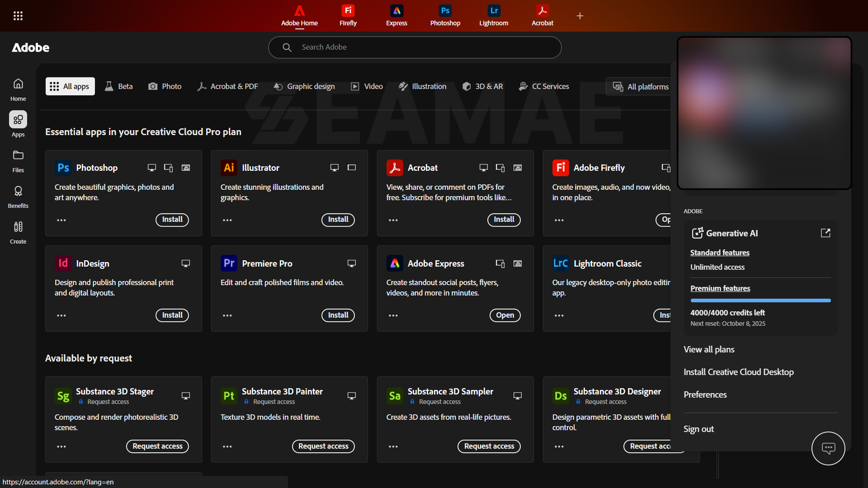Select the 3D & AR filter tab

[x=483, y=86]
